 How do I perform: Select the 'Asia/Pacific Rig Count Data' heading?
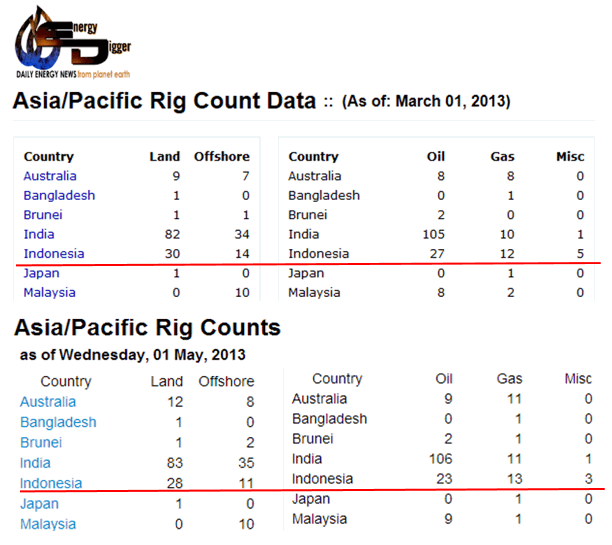pyautogui.click(x=164, y=101)
